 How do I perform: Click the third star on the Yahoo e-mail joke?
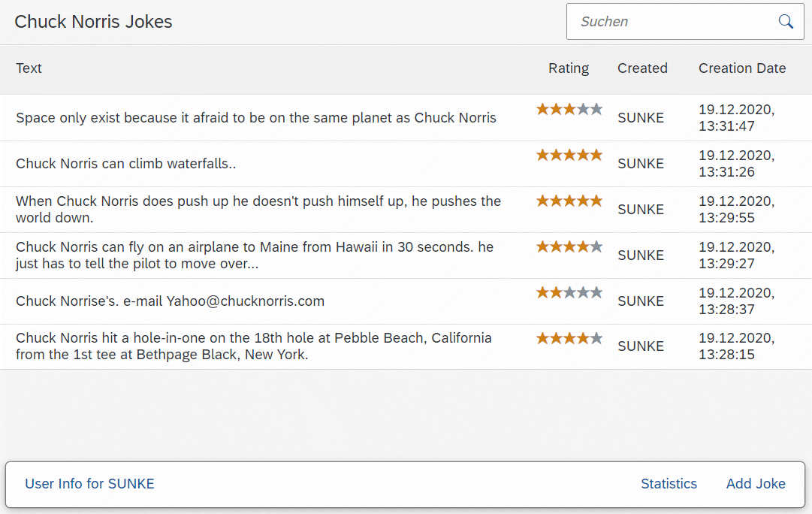[x=569, y=292]
